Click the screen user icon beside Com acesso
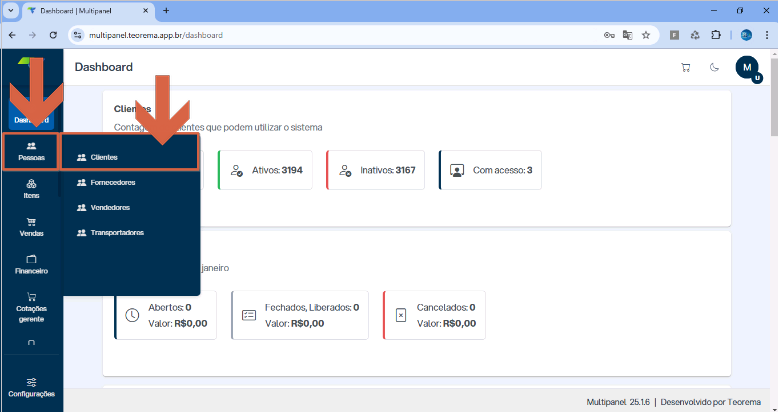This screenshot has height=412, width=778. [456, 171]
